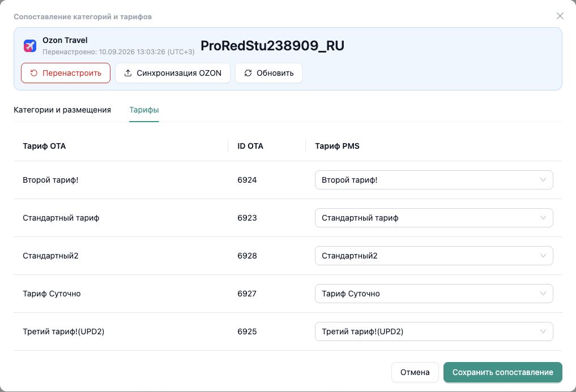Close the dialog with the X icon
This screenshot has height=392, width=576.
pyautogui.click(x=560, y=16)
